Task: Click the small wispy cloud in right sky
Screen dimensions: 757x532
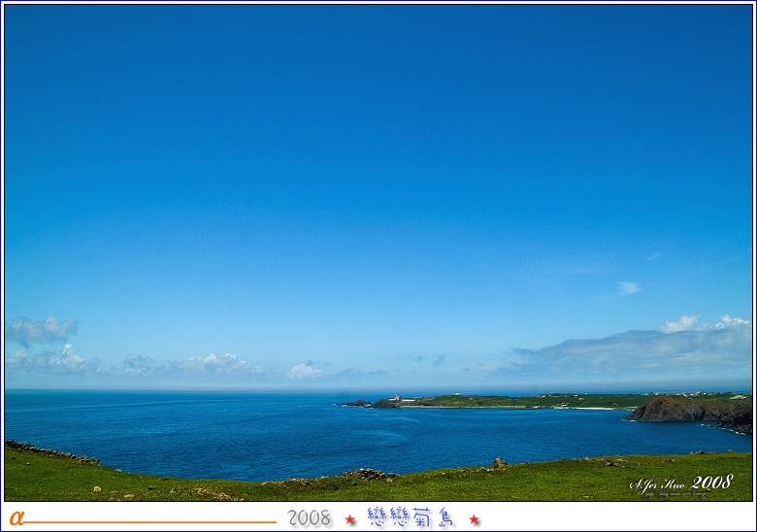Action: (628, 288)
